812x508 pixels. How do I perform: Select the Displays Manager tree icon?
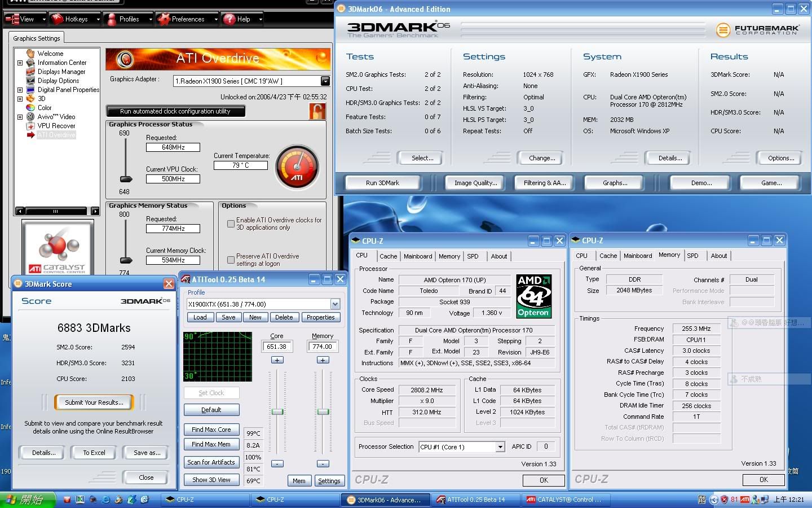30,72
